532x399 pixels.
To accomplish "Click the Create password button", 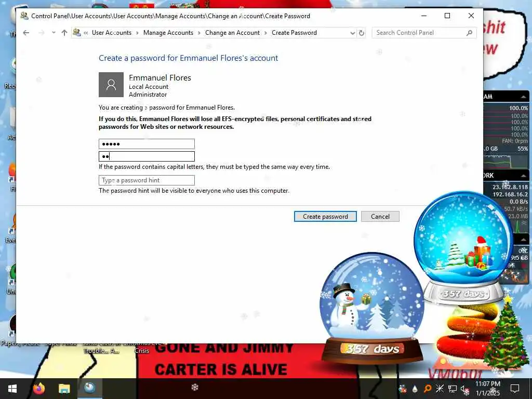I will pyautogui.click(x=325, y=217).
